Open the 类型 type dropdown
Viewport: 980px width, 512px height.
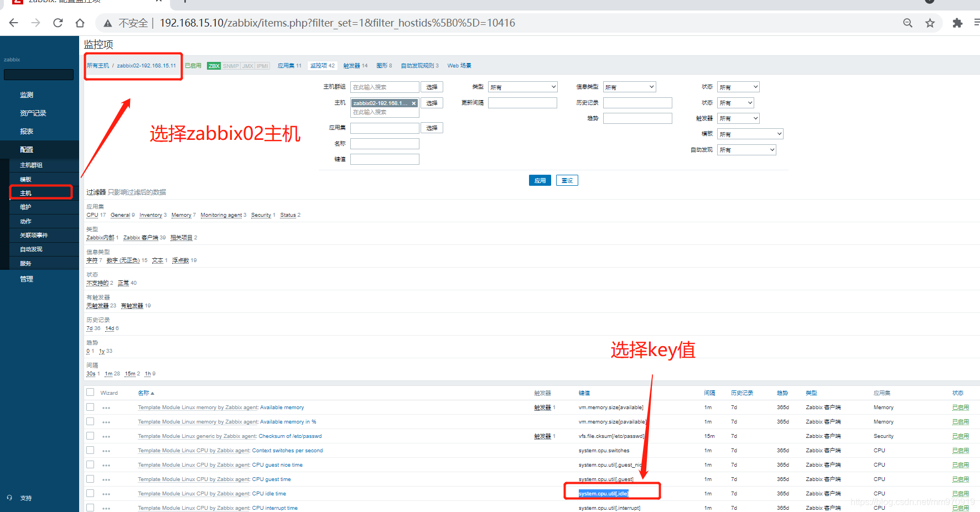523,87
